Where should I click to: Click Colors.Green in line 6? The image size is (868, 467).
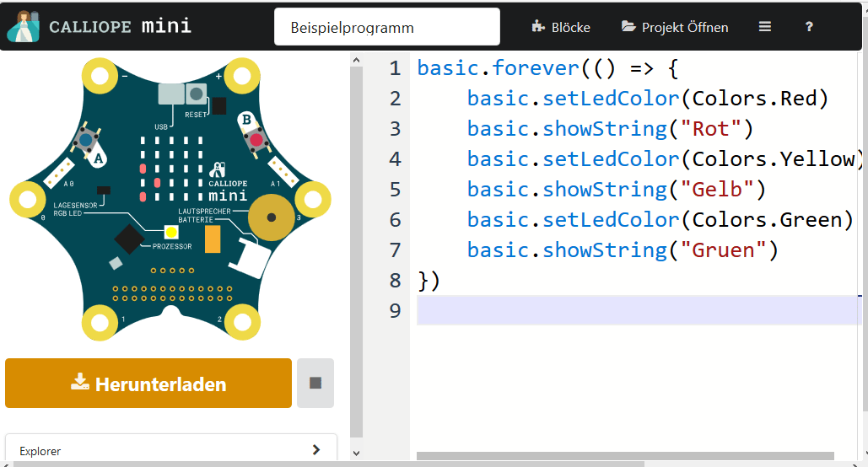pyautogui.click(x=767, y=220)
